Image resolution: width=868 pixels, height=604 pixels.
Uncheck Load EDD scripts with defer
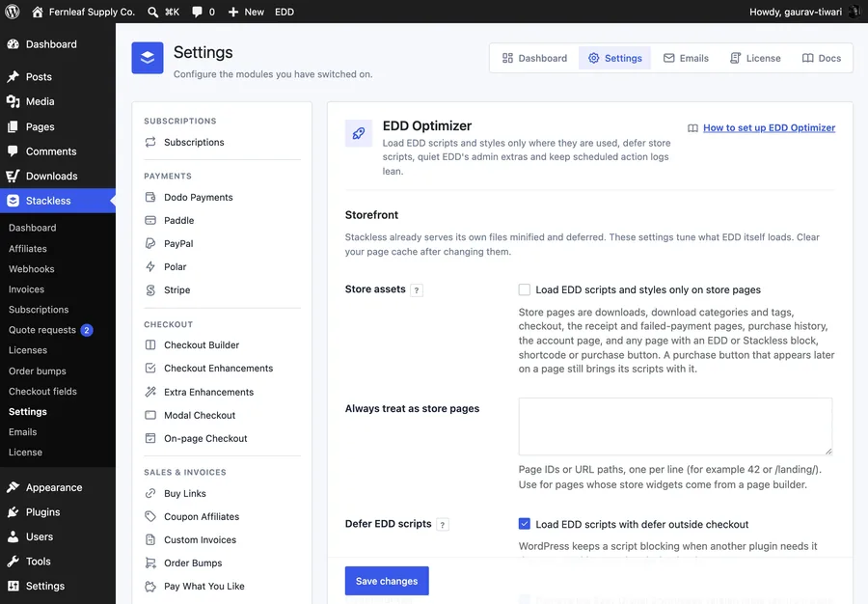tap(525, 524)
